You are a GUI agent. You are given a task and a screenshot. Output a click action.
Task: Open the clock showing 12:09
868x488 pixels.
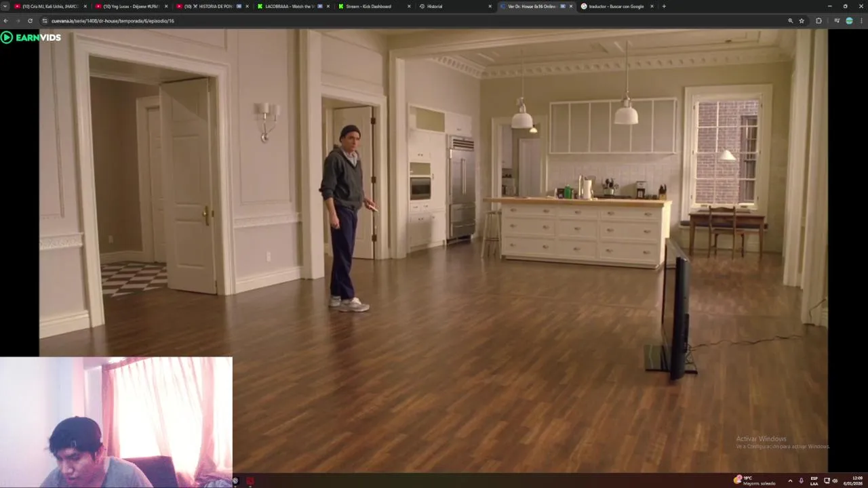tap(853, 481)
